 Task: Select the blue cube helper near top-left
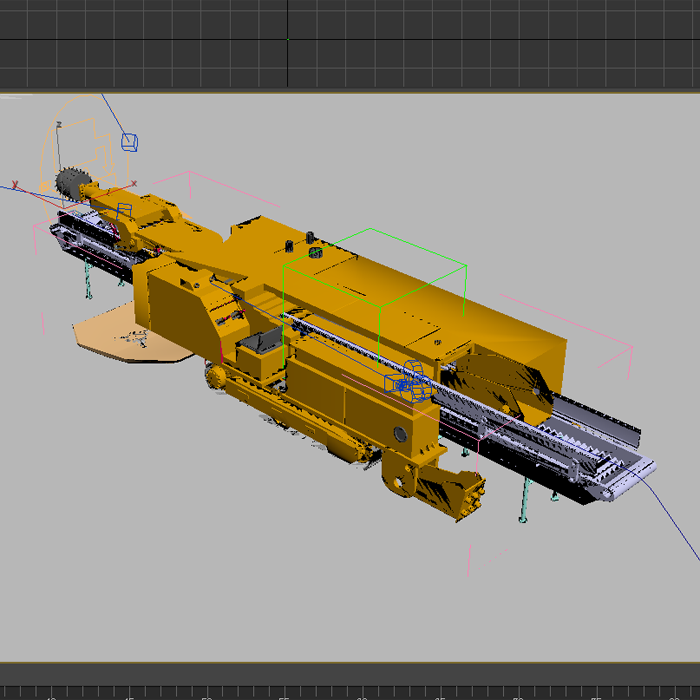129,142
